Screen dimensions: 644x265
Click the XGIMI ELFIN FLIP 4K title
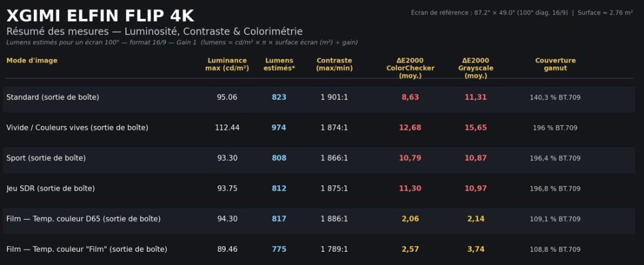(x=100, y=16)
